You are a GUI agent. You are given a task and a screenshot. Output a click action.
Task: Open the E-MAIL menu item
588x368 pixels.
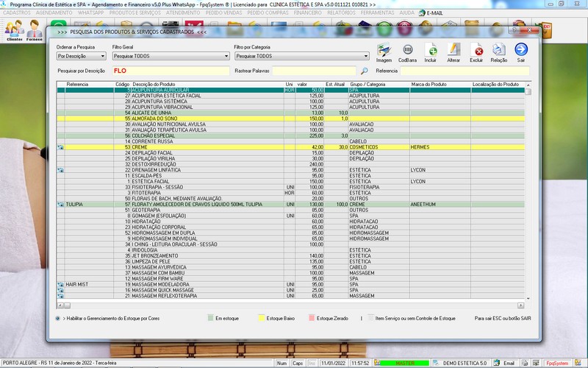pyautogui.click(x=431, y=13)
